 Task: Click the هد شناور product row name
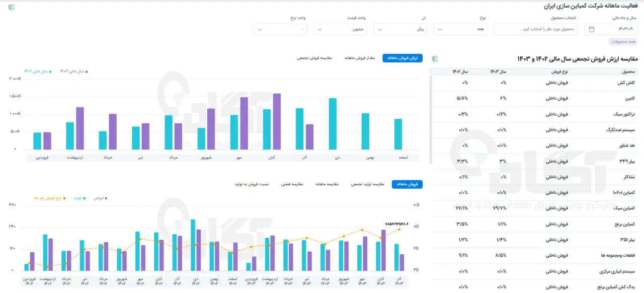pos(628,145)
